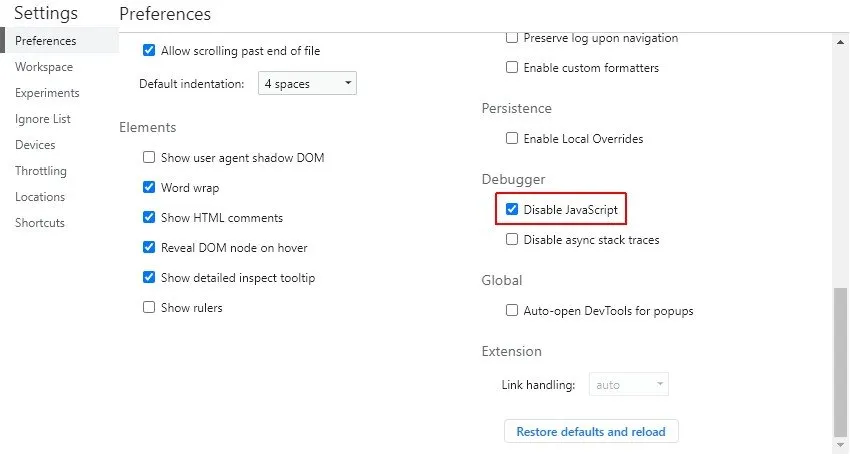The height and width of the screenshot is (456, 850).
Task: Uncheck the Disable JavaScript checkbox
Action: click(512, 210)
